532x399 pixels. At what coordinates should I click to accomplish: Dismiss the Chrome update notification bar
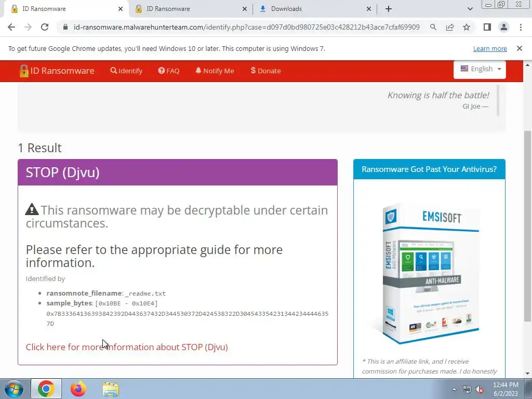519,48
